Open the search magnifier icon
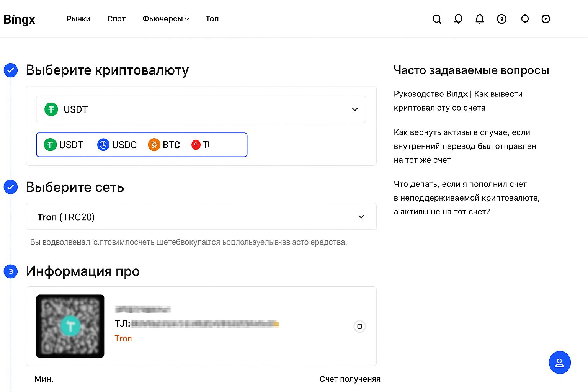 click(437, 19)
